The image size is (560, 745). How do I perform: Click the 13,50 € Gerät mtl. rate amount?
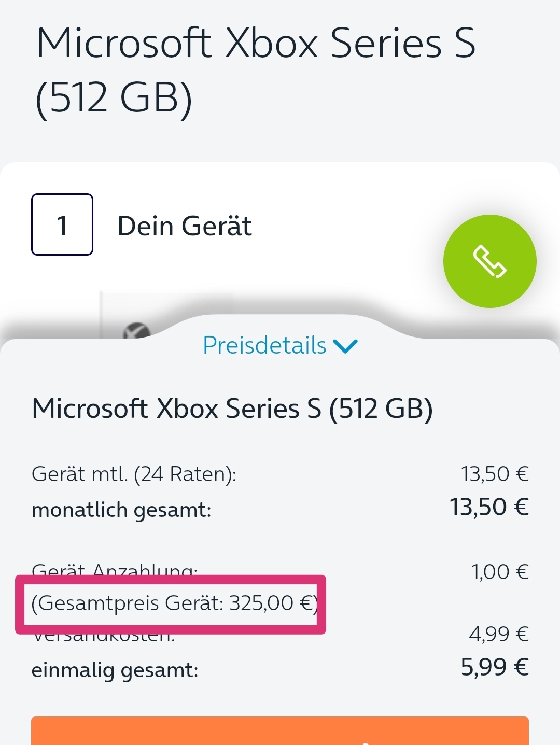pyautogui.click(x=495, y=474)
